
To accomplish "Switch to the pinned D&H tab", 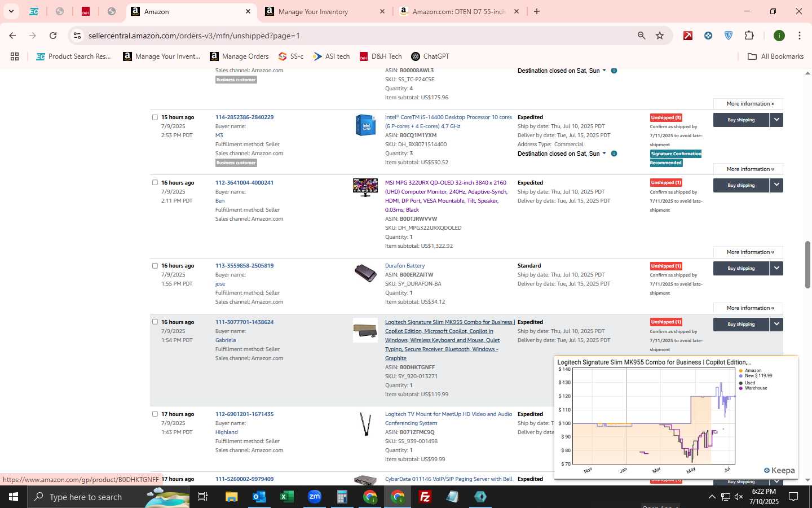I will (86, 11).
